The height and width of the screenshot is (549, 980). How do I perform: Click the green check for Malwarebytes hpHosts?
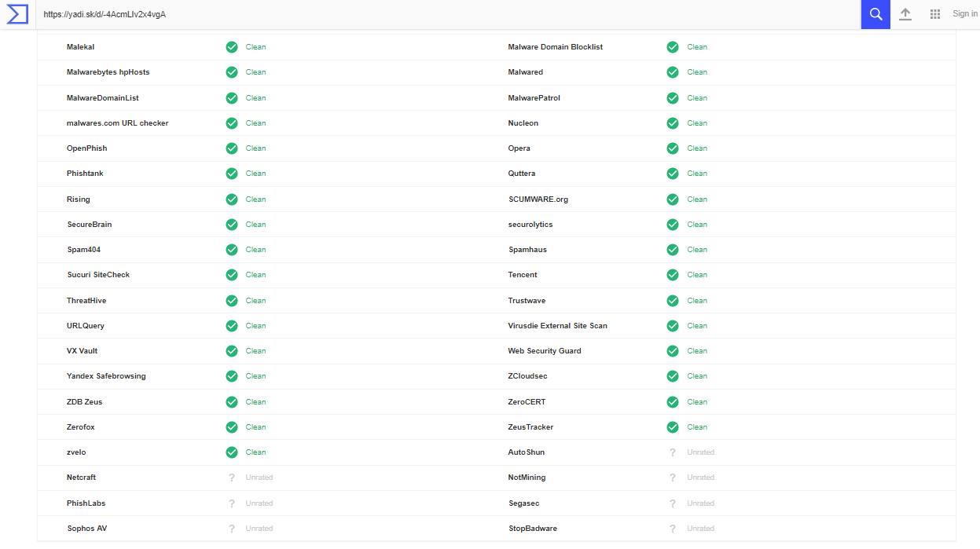coord(232,72)
